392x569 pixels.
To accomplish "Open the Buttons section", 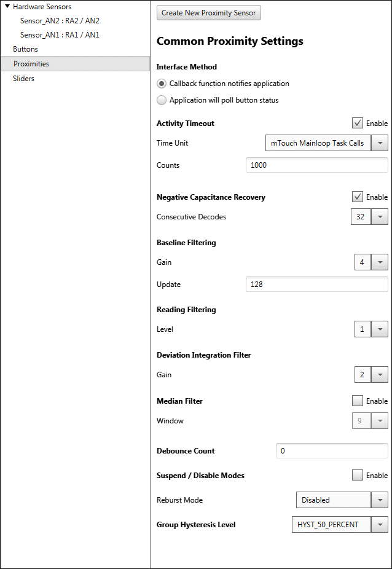I will click(25, 49).
